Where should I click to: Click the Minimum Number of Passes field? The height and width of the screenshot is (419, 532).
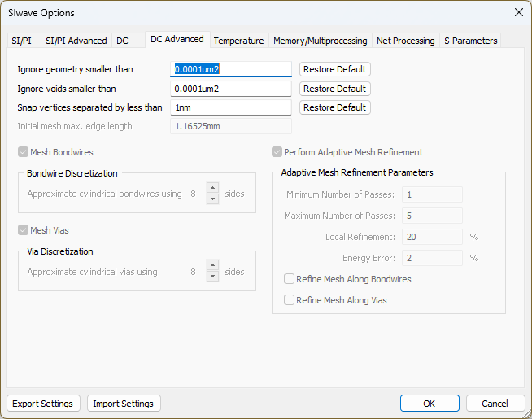432,194
